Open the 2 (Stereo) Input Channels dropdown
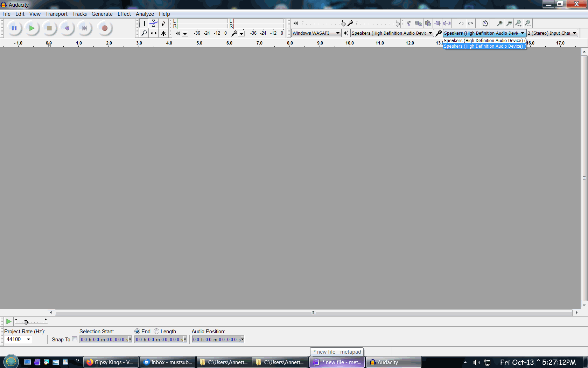This screenshot has width=588, height=368. coord(552,33)
